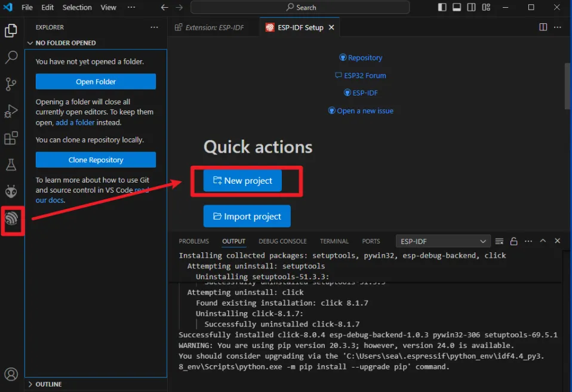Open the Edit menu
The image size is (572, 392).
click(47, 7)
